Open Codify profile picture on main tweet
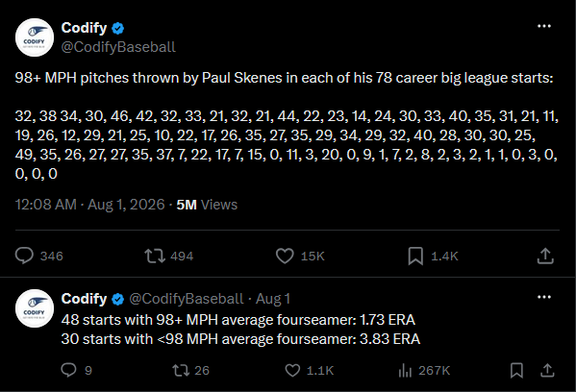This screenshot has height=392, width=576. coord(35,37)
